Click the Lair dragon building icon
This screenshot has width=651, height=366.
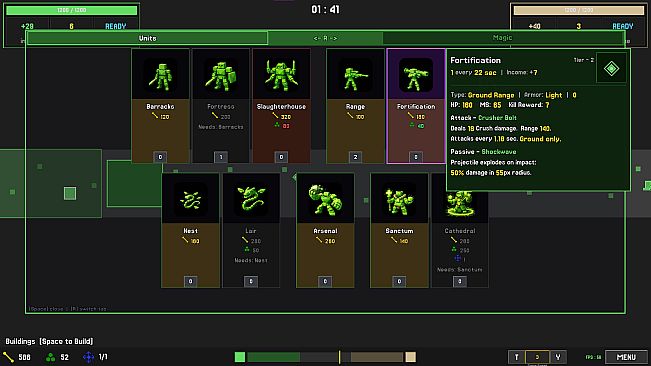coord(251,200)
